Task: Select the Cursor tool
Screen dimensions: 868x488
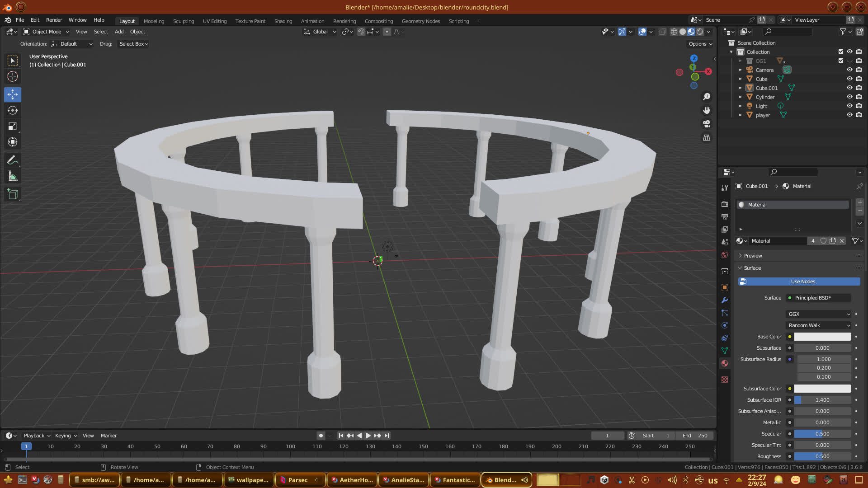Action: pos(13,76)
